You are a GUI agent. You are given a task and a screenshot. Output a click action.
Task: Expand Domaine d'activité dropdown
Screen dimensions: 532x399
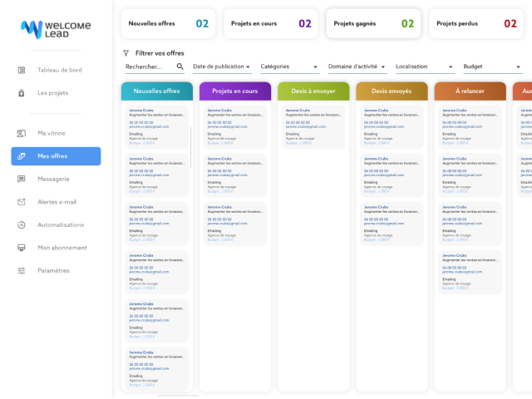click(x=357, y=66)
